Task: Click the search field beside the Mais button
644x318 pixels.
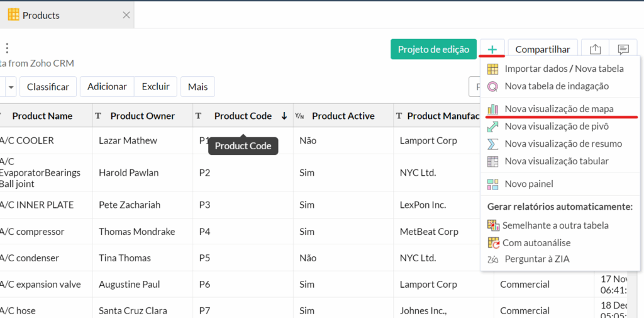Action: coord(475,87)
